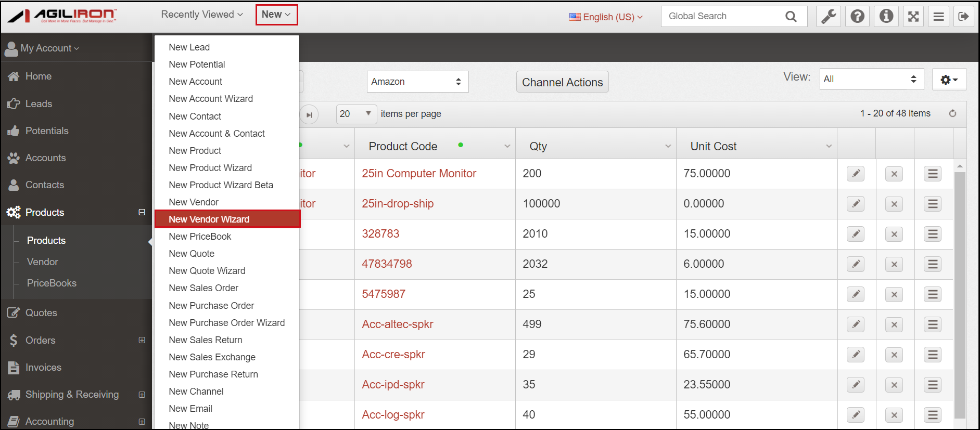
Task: Open Invoices in sidebar
Action: click(x=43, y=368)
